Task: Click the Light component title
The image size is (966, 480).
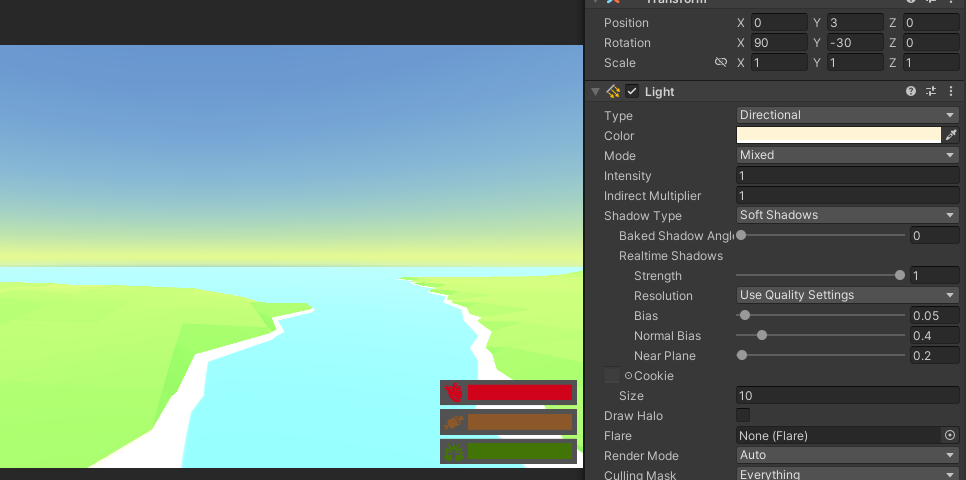Action: [x=660, y=92]
